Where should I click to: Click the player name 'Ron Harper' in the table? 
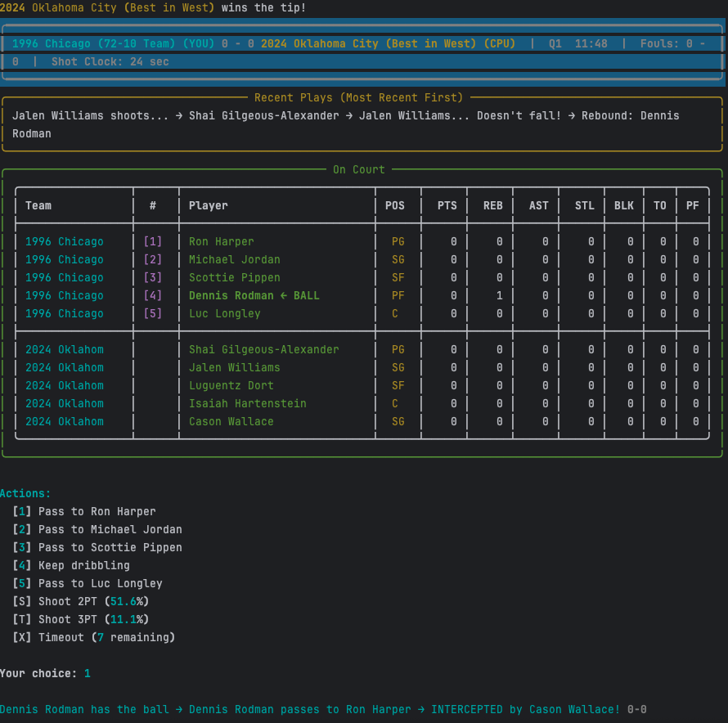coord(222,241)
